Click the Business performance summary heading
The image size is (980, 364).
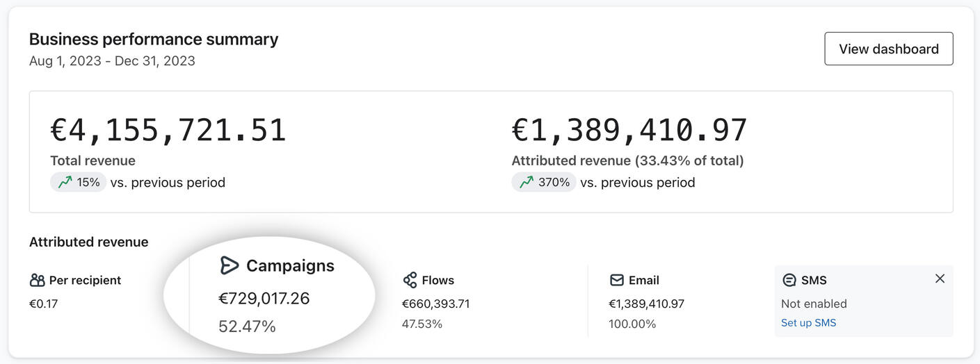[154, 39]
